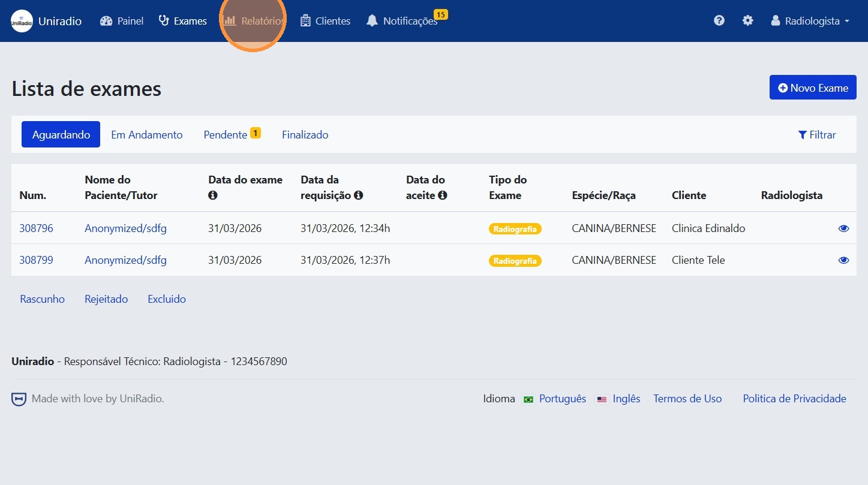Click the yellow Radiografia badge for Cliente Tele
The height and width of the screenshot is (485, 868).
[x=515, y=261]
